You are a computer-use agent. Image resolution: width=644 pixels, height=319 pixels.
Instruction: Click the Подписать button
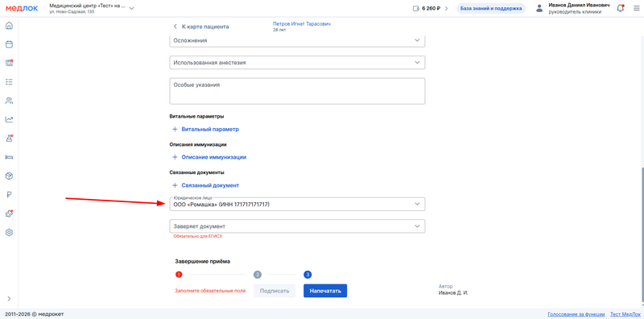click(275, 291)
